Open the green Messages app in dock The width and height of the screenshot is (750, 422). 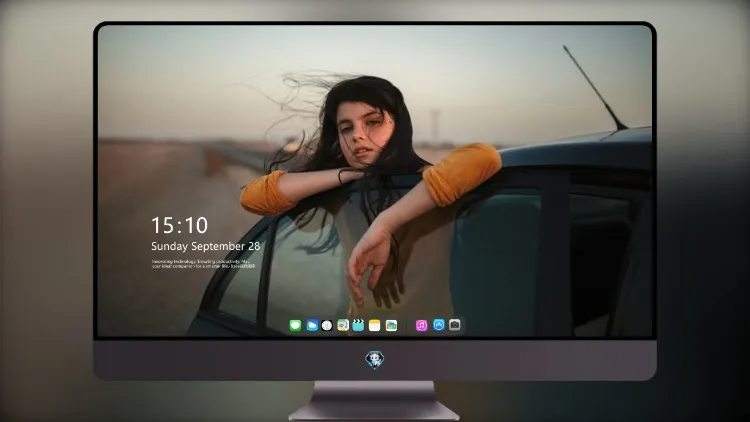tap(295, 325)
